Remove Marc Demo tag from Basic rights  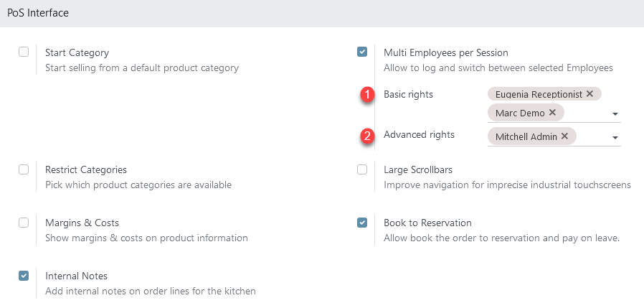click(552, 112)
